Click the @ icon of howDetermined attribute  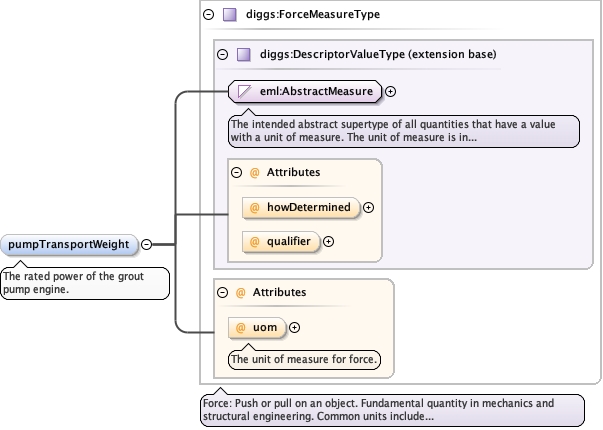[254, 207]
